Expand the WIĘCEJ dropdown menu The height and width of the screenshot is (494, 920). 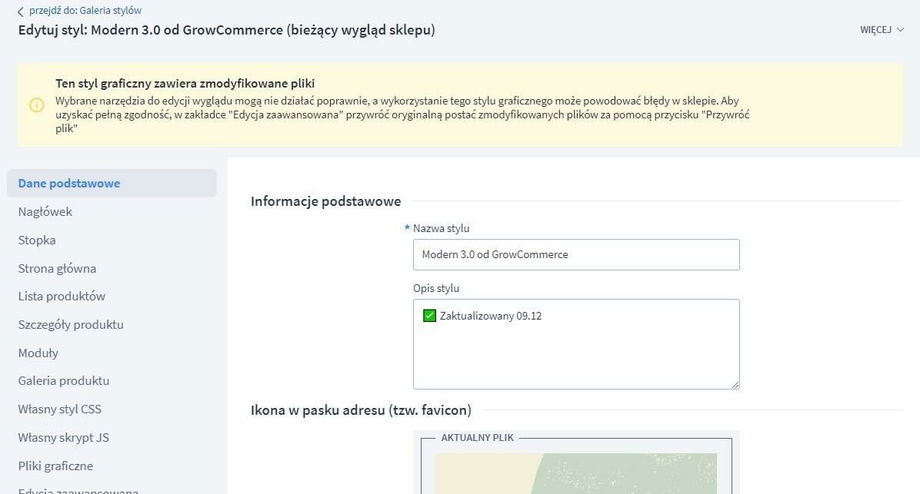881,29
